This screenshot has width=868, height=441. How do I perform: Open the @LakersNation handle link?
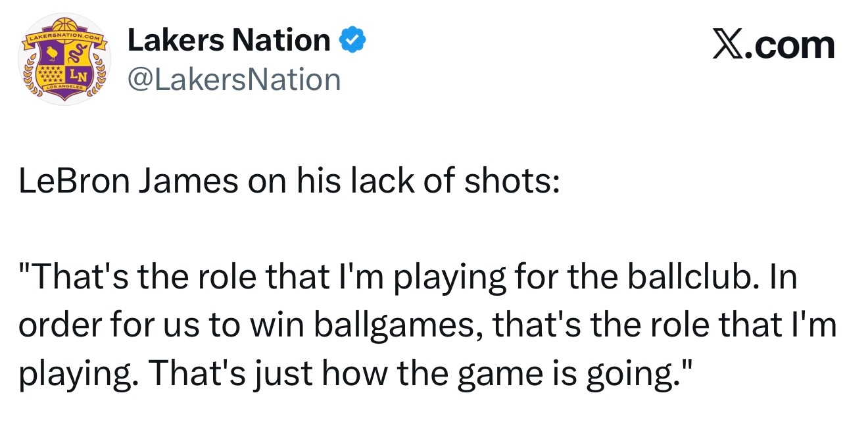[233, 80]
